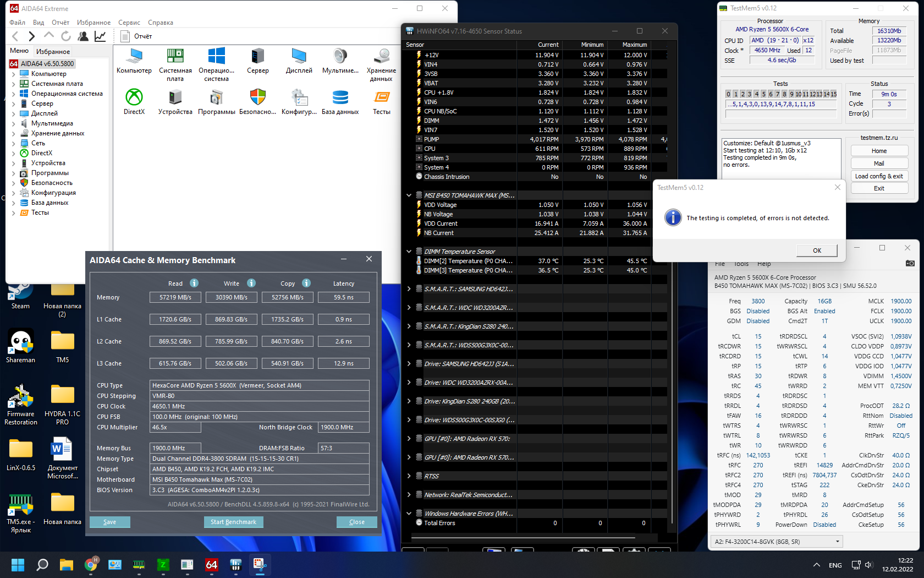Open the Программы icon in AIDA64 main pane
The width and height of the screenshot is (924, 578).
(x=217, y=102)
